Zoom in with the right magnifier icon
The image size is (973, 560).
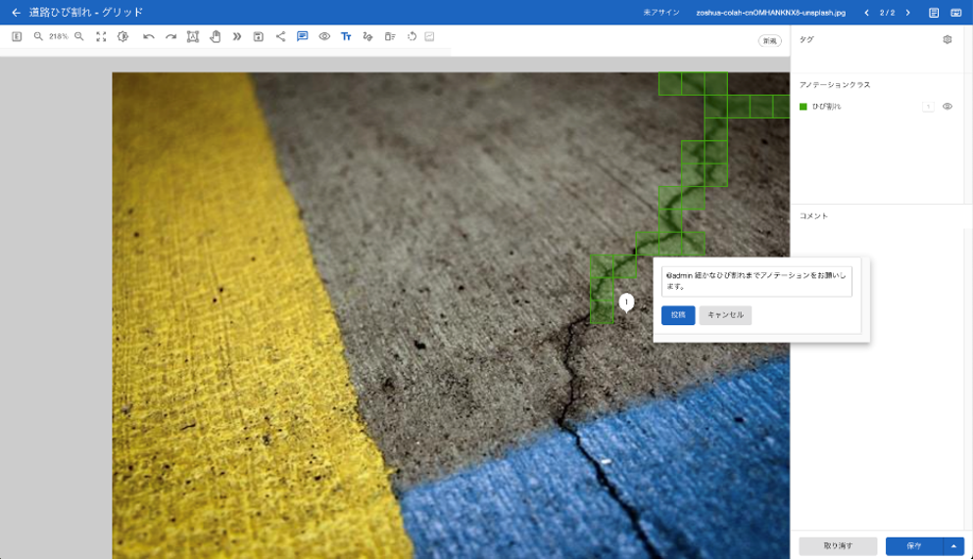78,36
